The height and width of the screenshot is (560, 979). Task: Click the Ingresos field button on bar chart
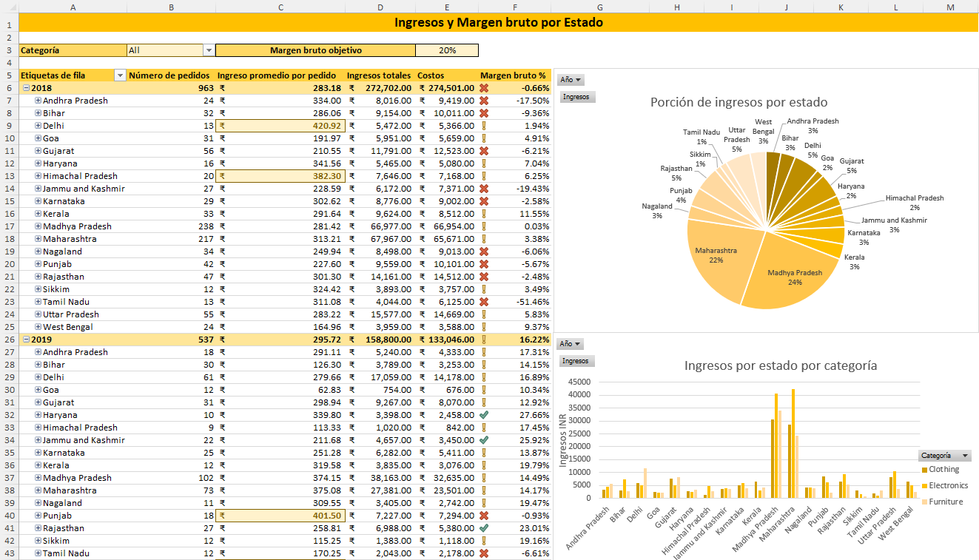coord(576,361)
